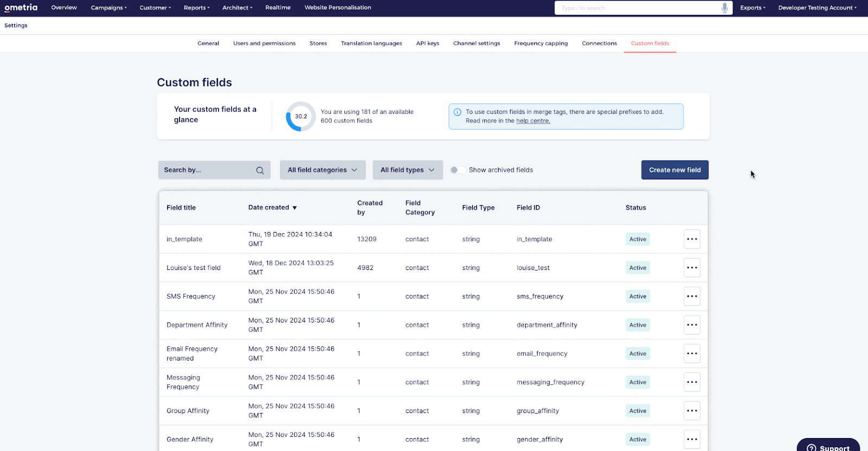Click the Status column header
868x451 pixels.
pyautogui.click(x=635, y=208)
